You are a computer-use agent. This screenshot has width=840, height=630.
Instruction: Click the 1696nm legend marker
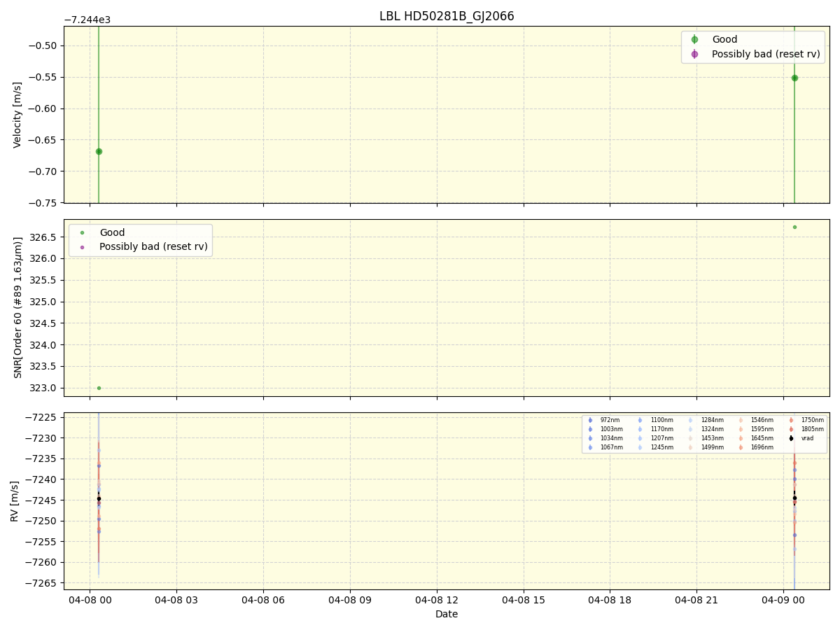point(741,447)
